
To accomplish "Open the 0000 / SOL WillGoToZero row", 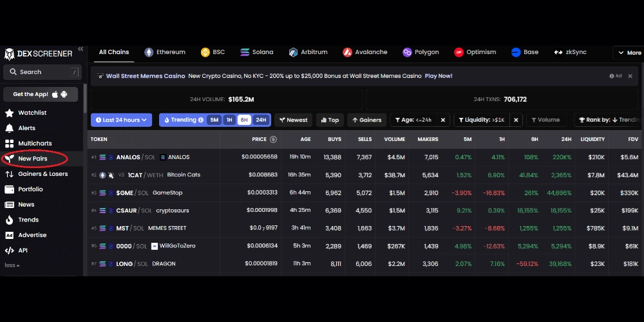I will 366,246.
